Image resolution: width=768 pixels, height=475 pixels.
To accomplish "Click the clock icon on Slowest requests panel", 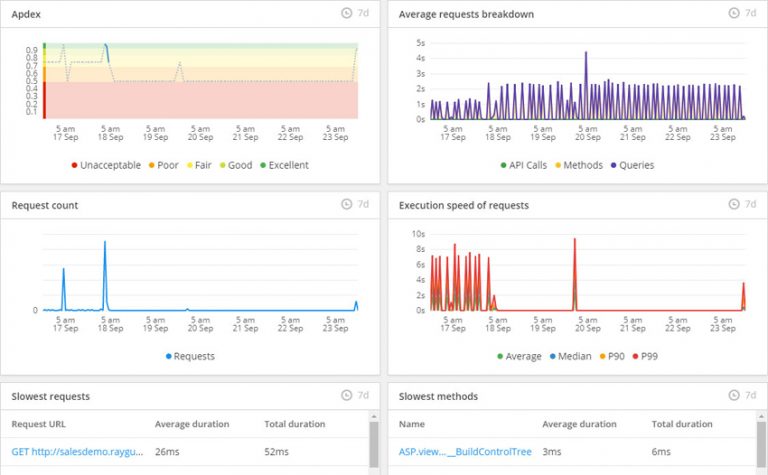I will point(346,395).
